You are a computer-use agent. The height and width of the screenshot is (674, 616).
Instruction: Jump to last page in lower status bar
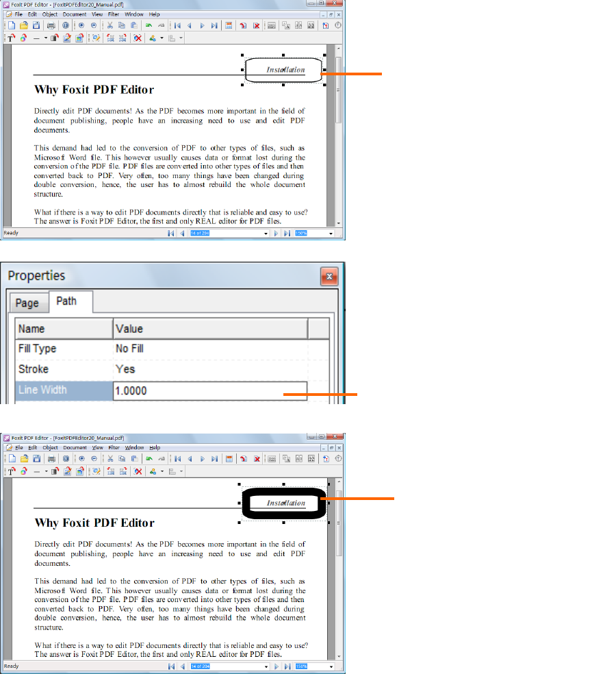click(287, 666)
